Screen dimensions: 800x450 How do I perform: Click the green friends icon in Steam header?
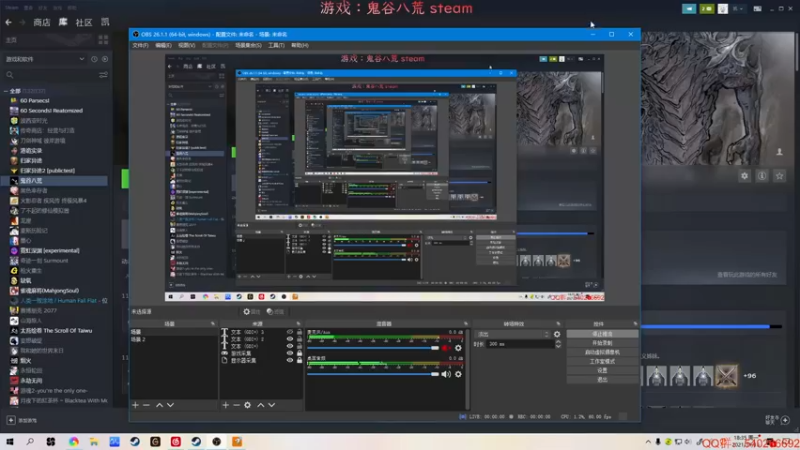[707, 9]
